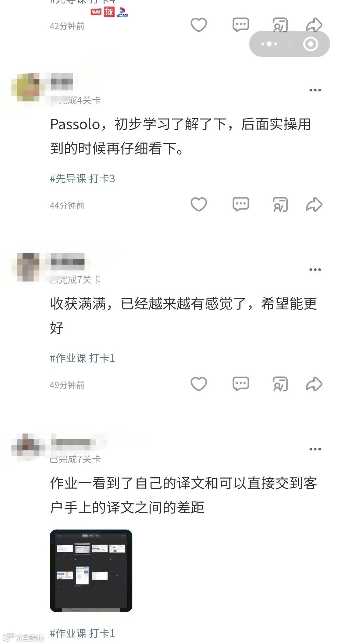Forward the 42分钟前 post with share arrow

click(314, 25)
